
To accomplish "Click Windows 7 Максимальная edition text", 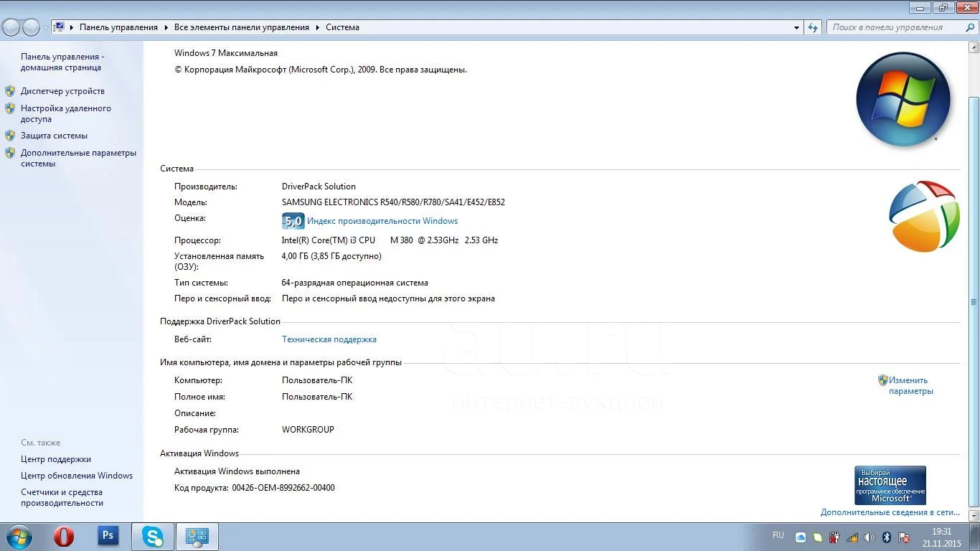I will click(226, 53).
